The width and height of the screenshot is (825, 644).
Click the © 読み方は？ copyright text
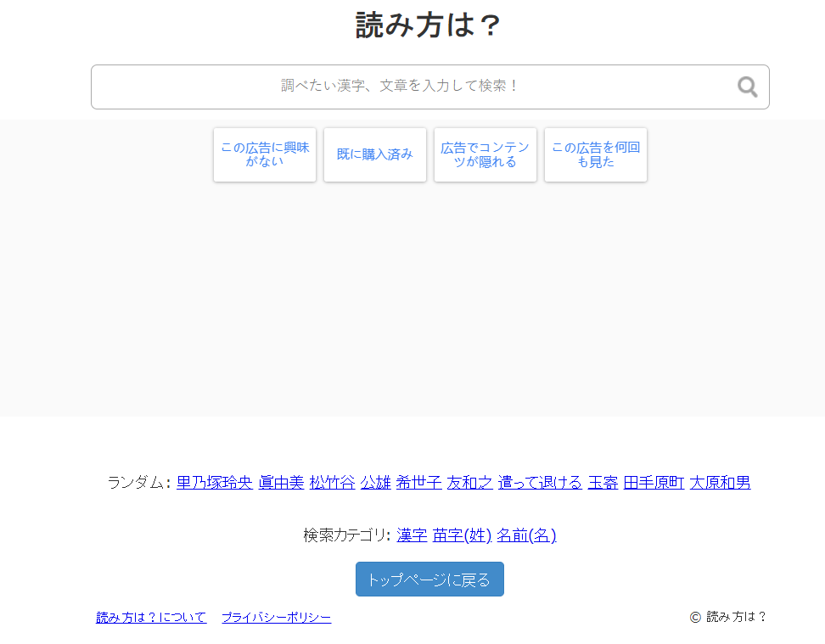(728, 617)
